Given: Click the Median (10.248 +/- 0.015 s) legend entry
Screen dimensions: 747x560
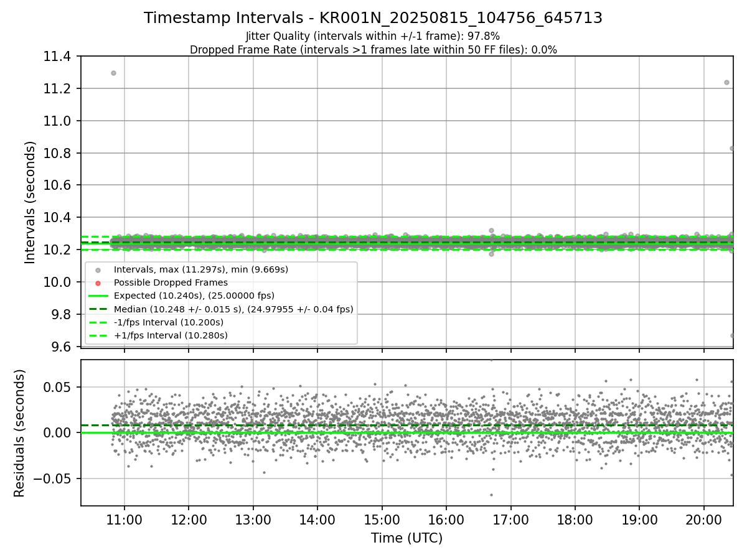Looking at the screenshot, I should click(233, 309).
